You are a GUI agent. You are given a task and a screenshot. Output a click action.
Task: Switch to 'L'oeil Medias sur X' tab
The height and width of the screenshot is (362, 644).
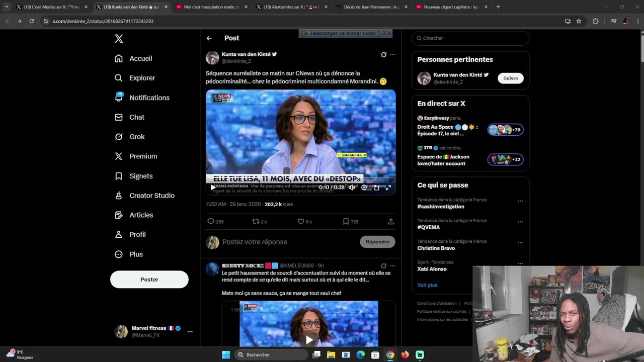(52, 7)
